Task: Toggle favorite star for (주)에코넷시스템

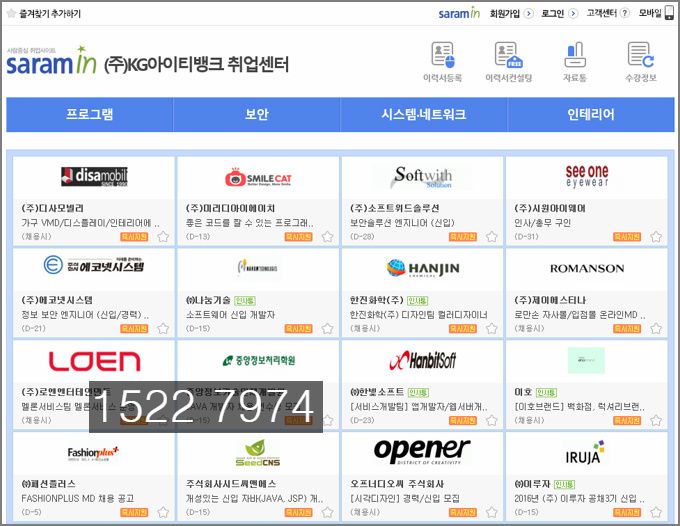Action: 163,329
